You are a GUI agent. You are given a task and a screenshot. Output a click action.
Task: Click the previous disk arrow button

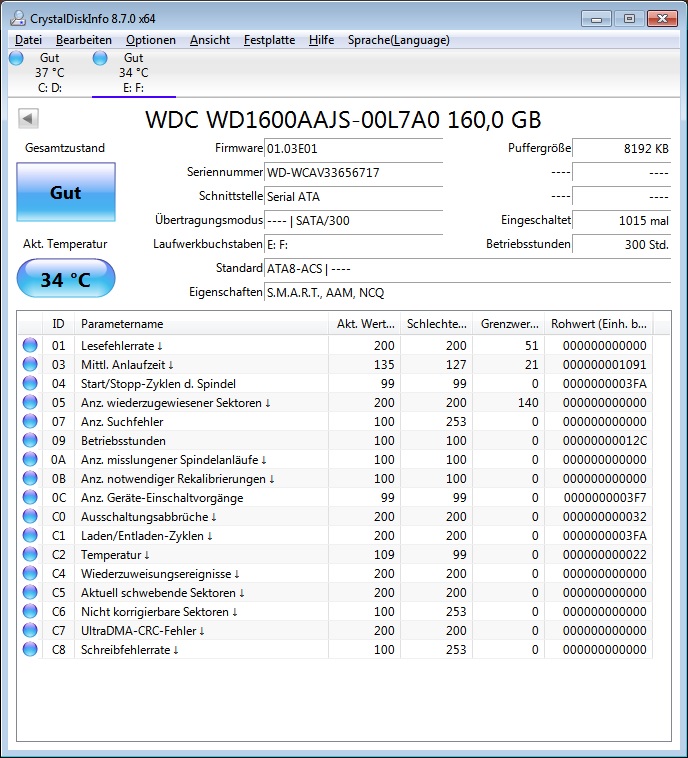coord(28,118)
